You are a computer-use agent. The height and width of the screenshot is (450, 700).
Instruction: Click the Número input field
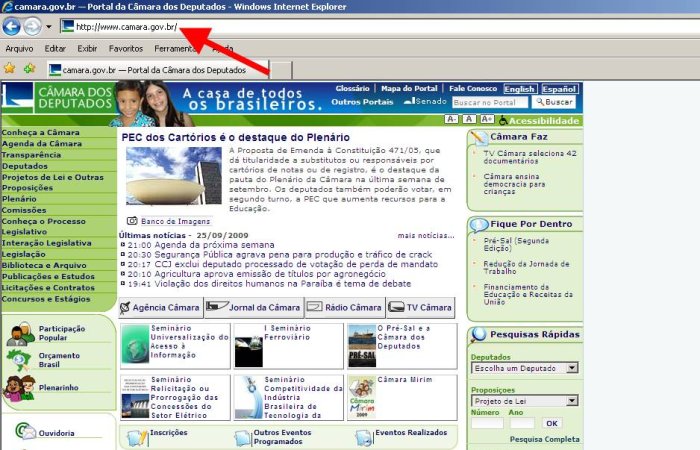[487, 423]
